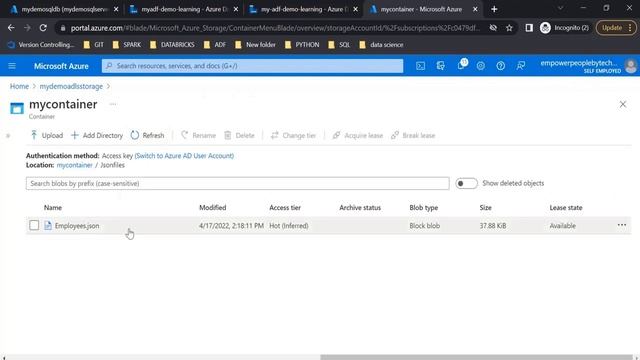This screenshot has width=640, height=360.
Task: Open Directories and subscriptions filter icon
Action: coord(440,66)
